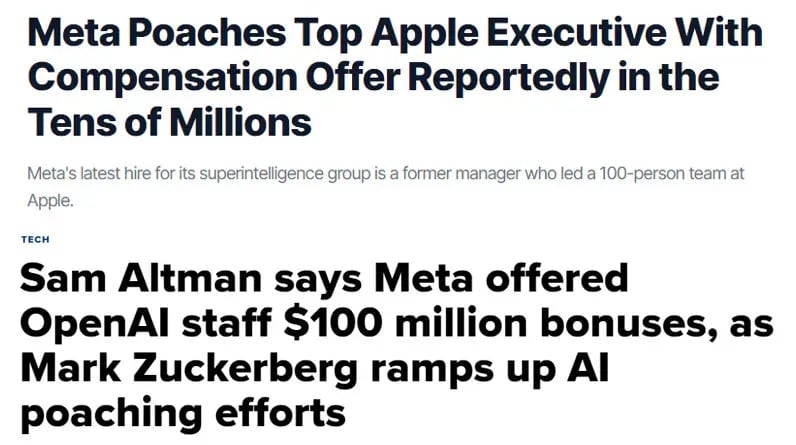The width and height of the screenshot is (796, 445).
Task: Click 'Sam Altman' in the second headline
Action: tap(141, 278)
